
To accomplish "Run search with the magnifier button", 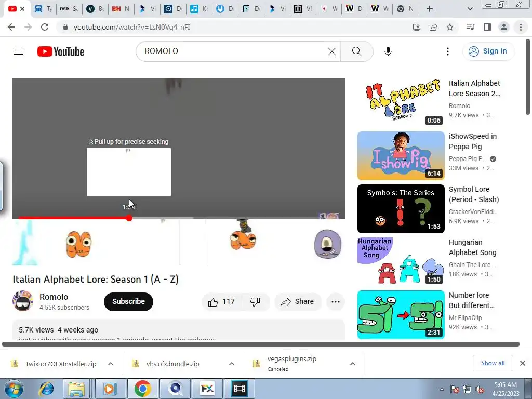I will [x=356, y=51].
